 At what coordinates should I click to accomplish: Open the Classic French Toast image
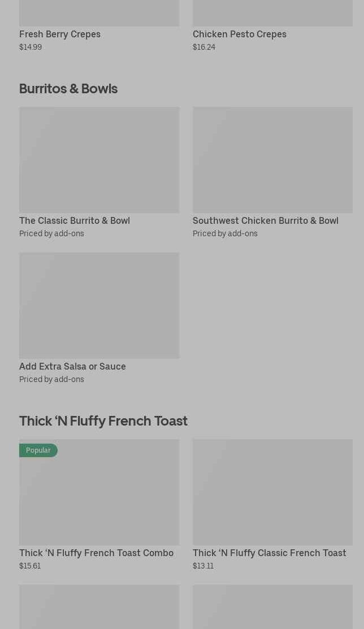coord(272,492)
